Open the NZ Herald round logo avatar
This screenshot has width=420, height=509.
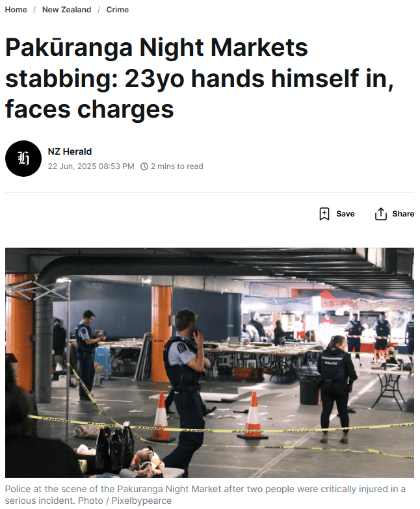[x=23, y=159]
